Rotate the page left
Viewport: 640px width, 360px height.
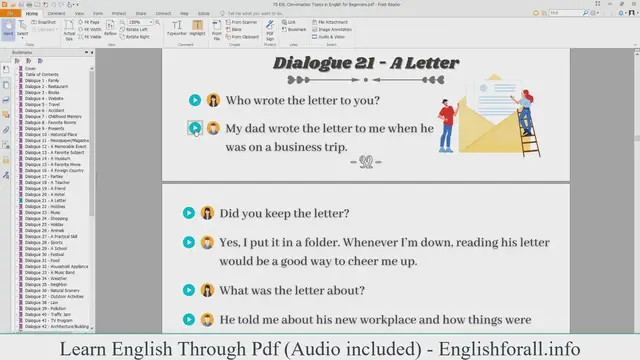point(134,29)
